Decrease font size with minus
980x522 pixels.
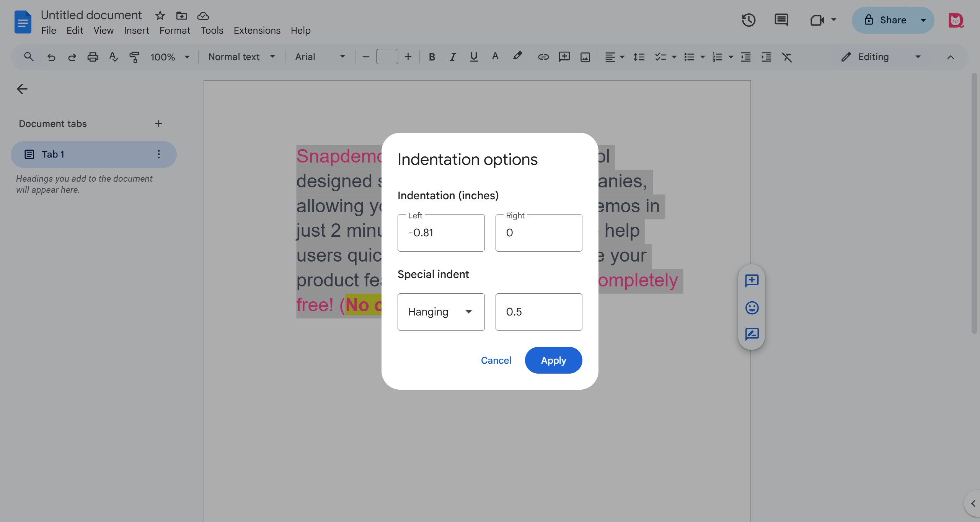click(x=366, y=57)
